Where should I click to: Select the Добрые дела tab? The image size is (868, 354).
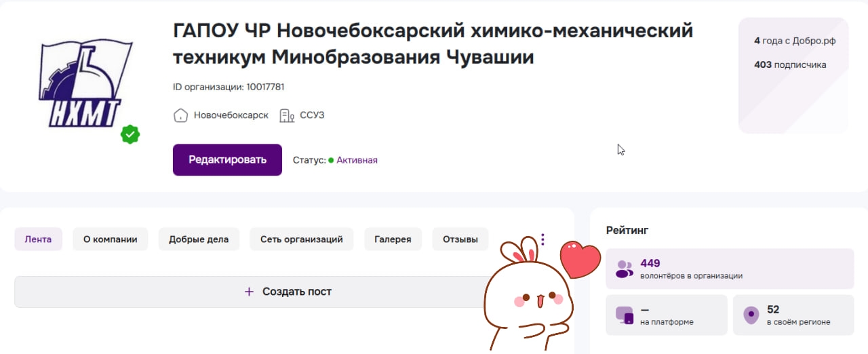[199, 239]
